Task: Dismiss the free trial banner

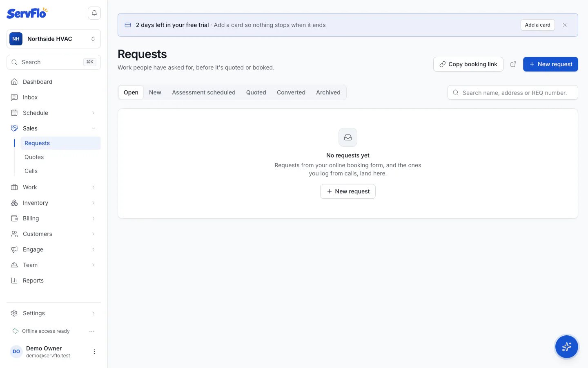Action: click(x=565, y=25)
